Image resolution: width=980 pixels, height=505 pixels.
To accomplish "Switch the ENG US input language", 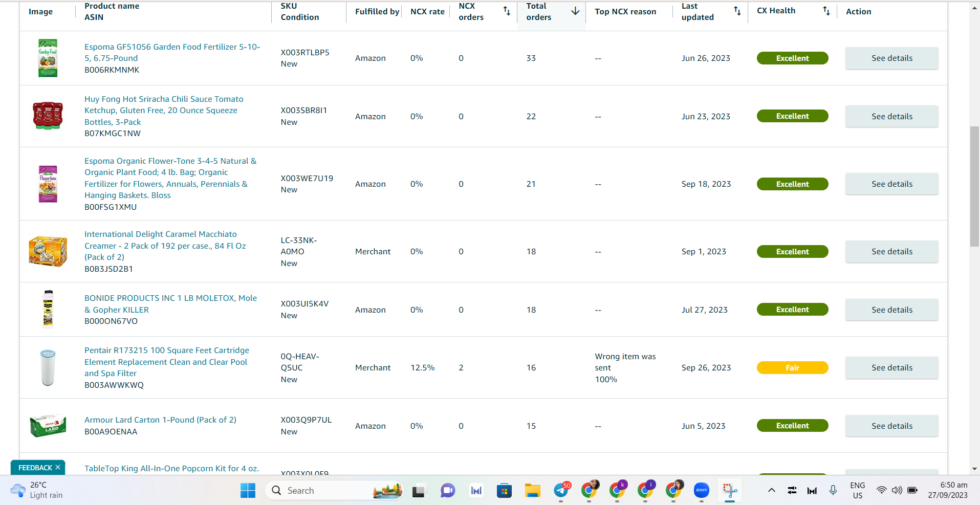I will 858,490.
